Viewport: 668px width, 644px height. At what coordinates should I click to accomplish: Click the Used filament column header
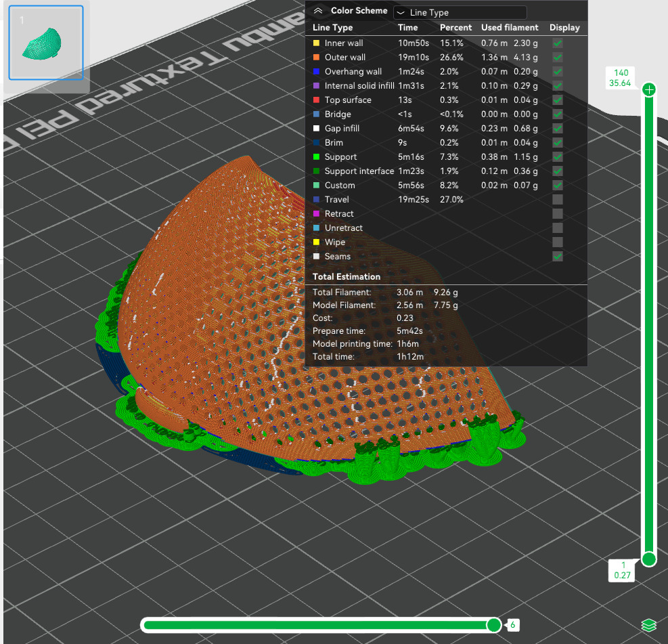(x=510, y=27)
